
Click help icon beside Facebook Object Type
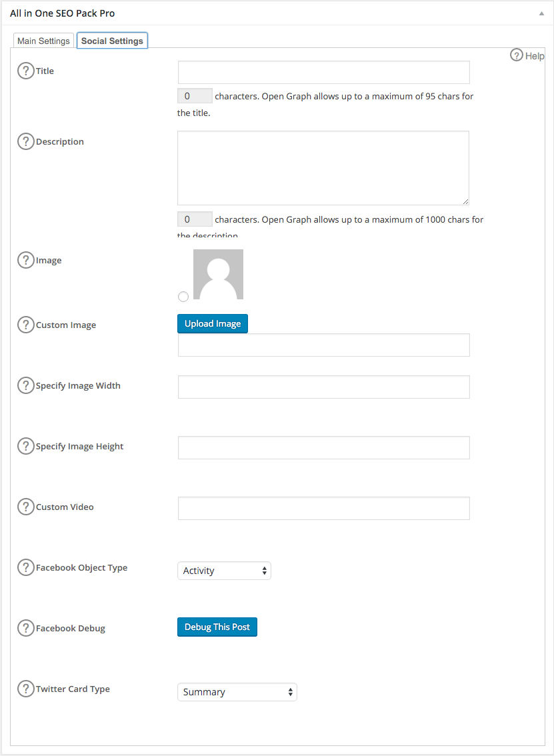25,567
